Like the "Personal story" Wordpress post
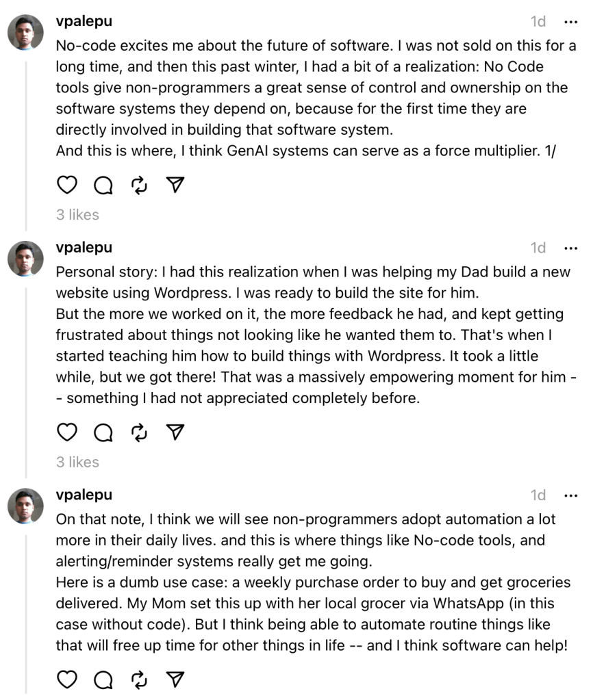Image resolution: width=593 pixels, height=700 pixels. click(x=67, y=432)
